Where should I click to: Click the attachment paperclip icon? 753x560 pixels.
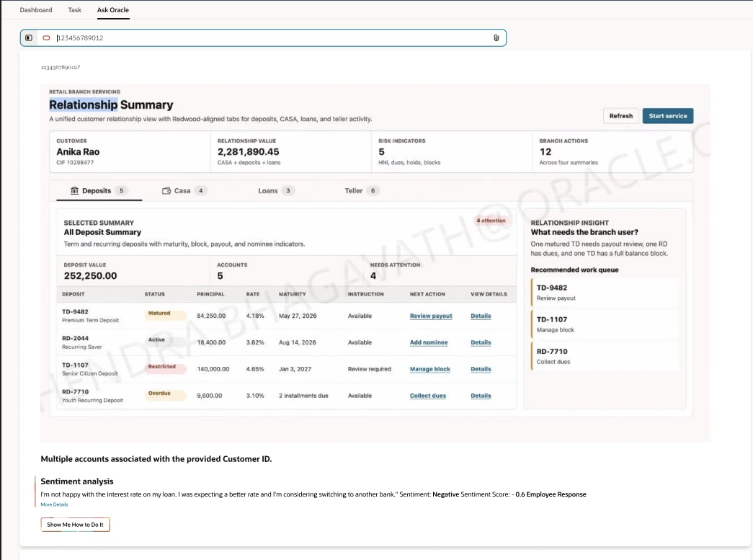point(496,38)
